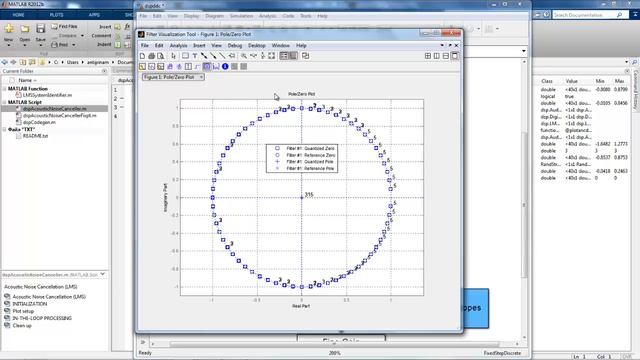Click the print icon in Filter Visualization toolbar

151,56
